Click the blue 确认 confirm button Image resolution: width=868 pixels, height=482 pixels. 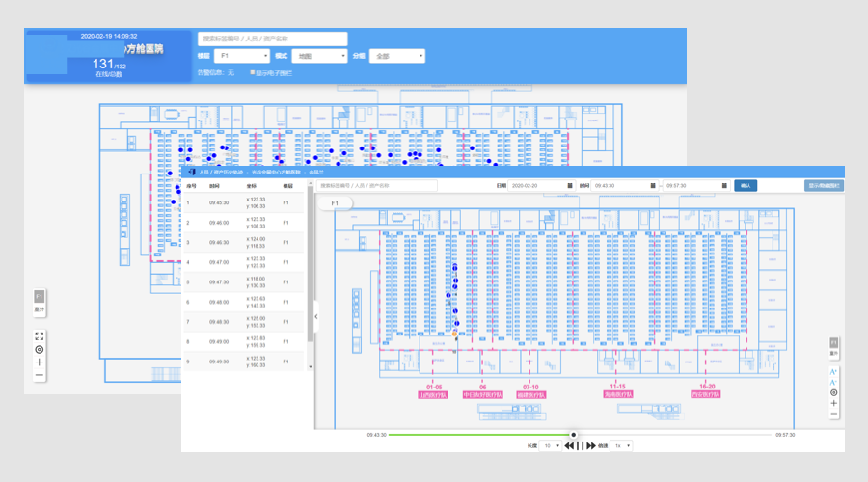[745, 185]
